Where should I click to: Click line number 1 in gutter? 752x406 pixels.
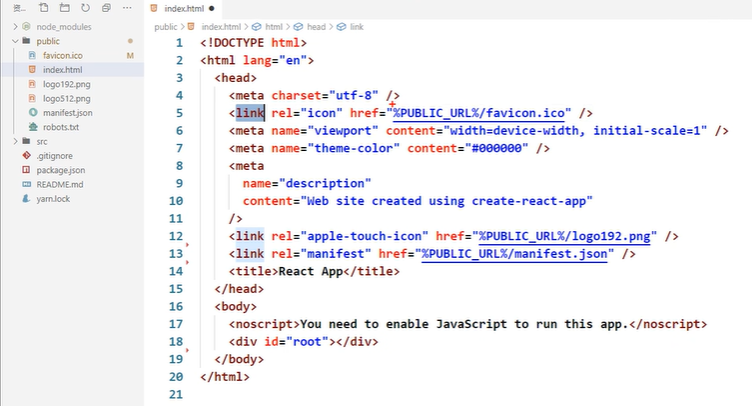179,43
